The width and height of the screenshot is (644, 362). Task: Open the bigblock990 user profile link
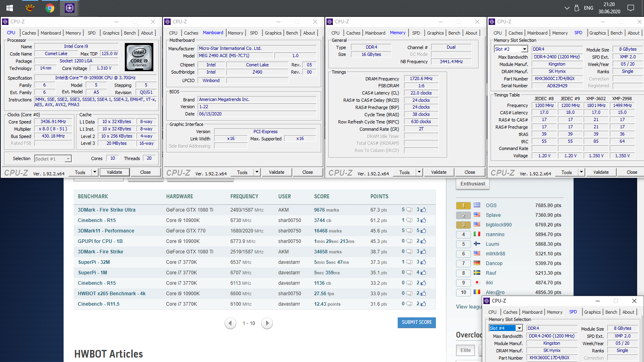[x=499, y=225]
